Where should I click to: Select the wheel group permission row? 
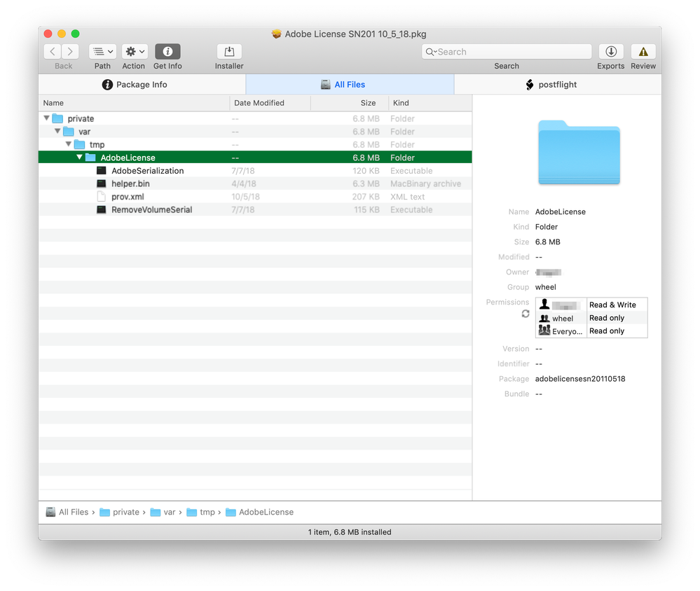(x=591, y=318)
